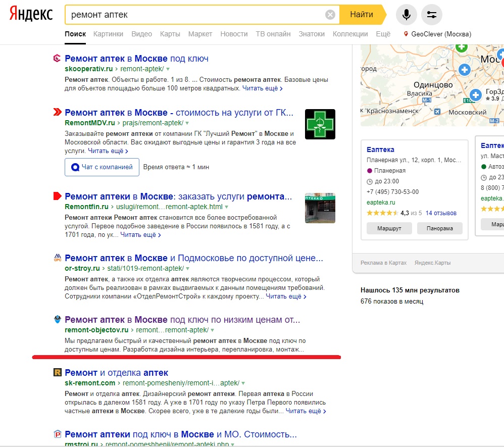
Task: Switch to the Карты tab
Action: (170, 34)
